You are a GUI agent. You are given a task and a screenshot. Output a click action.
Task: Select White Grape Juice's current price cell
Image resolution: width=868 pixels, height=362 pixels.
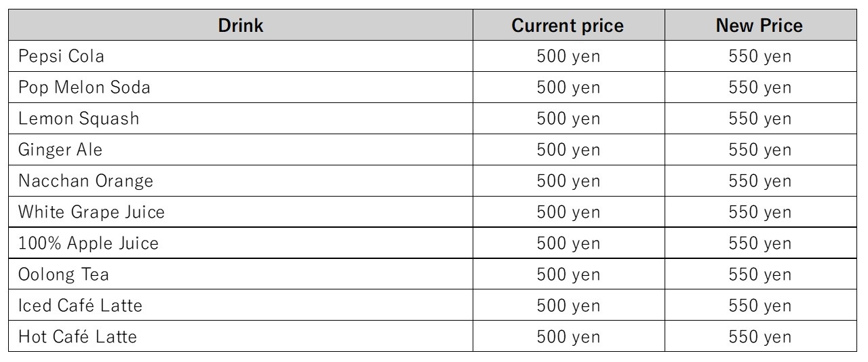(x=568, y=212)
